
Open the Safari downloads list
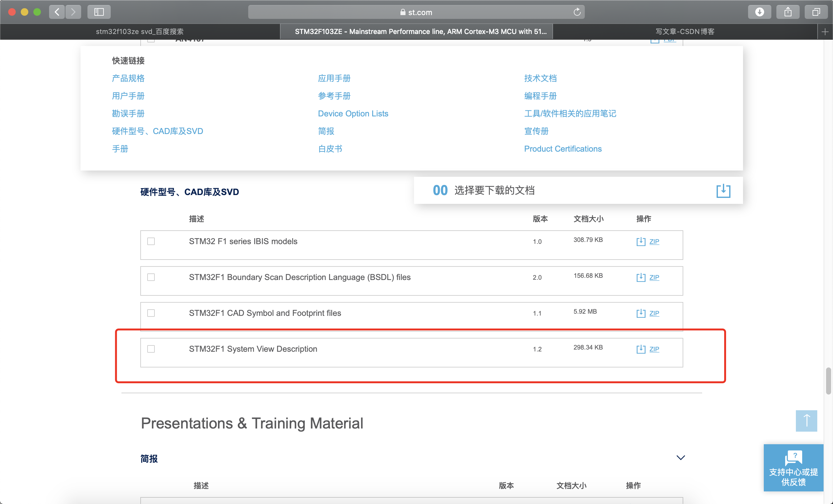pos(759,12)
